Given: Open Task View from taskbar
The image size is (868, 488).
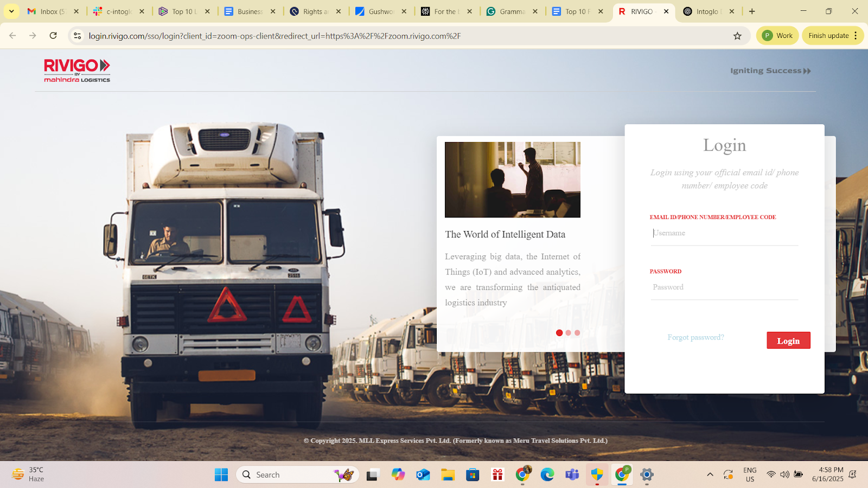Looking at the screenshot, I should tap(372, 474).
